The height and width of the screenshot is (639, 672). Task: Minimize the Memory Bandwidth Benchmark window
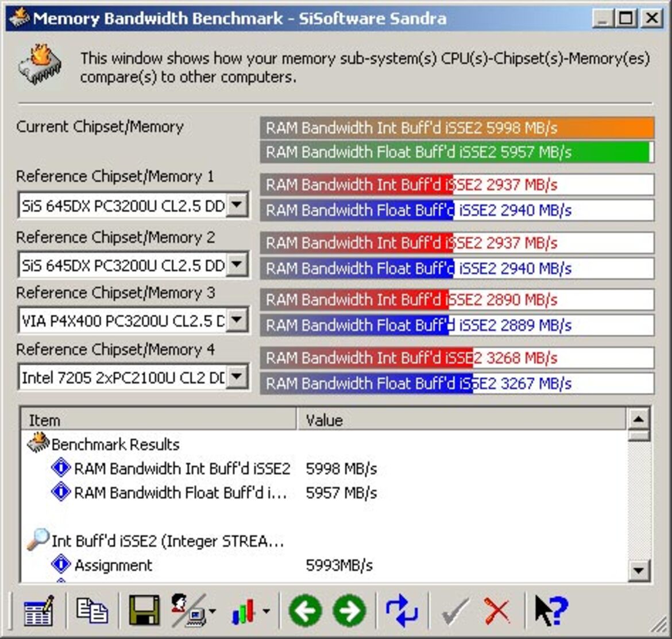[602, 18]
